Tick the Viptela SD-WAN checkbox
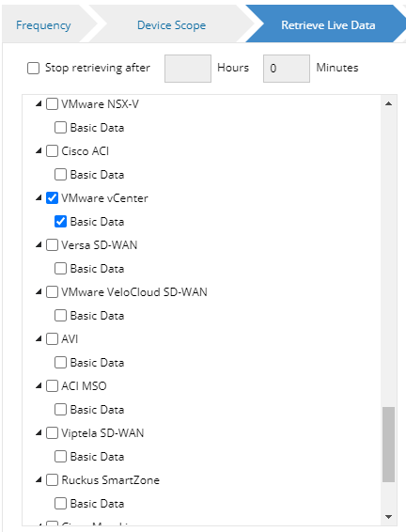This screenshot has height=532, width=406. point(52,433)
